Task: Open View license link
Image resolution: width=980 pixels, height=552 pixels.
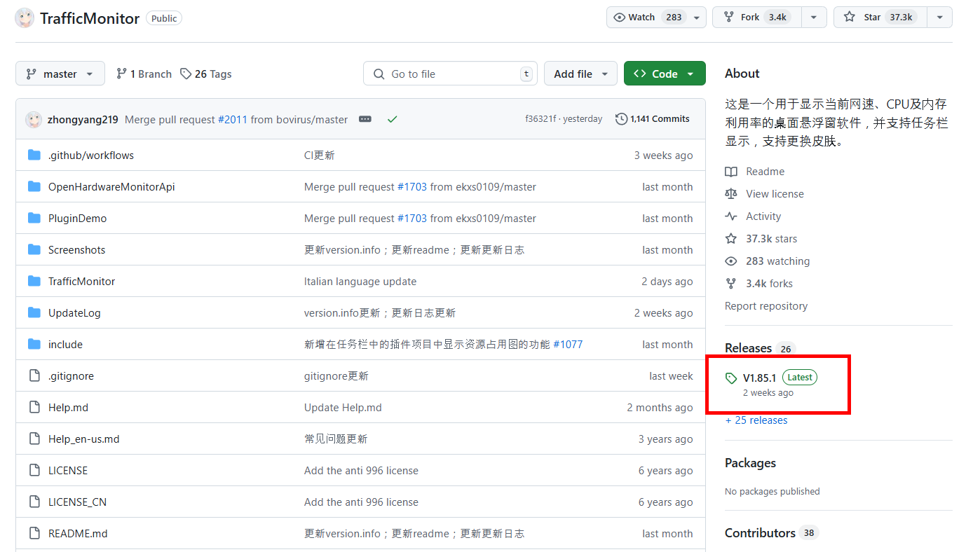Action: [775, 194]
